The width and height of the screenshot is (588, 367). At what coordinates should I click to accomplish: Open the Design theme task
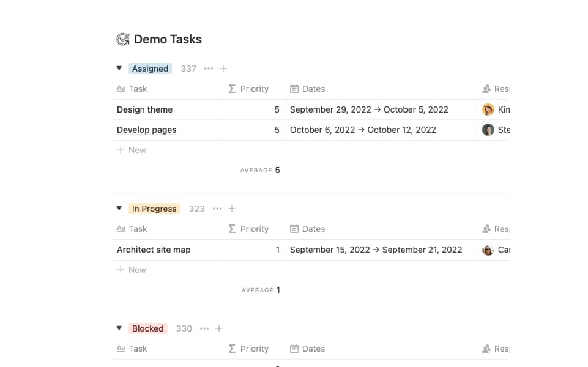click(x=145, y=109)
